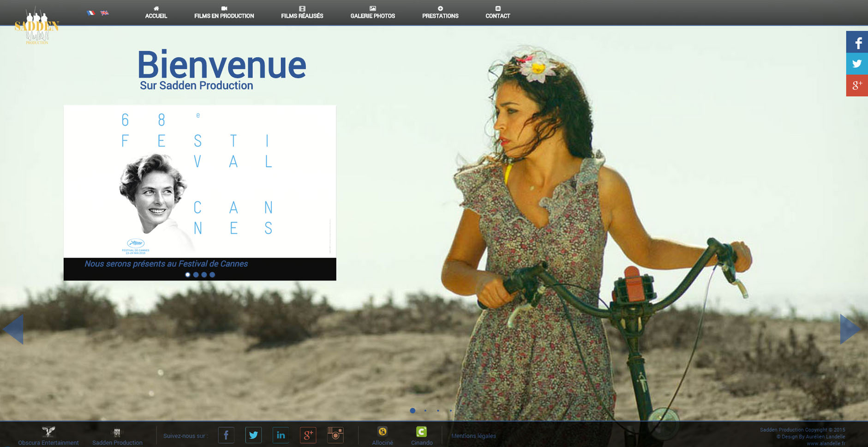Click the footer Twitter icon

pos(253,435)
